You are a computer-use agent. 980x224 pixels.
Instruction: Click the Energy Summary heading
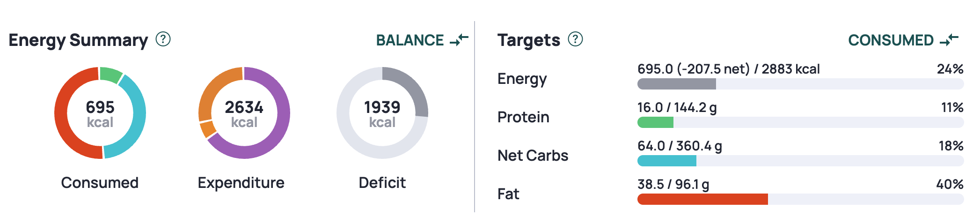pyautogui.click(x=78, y=40)
